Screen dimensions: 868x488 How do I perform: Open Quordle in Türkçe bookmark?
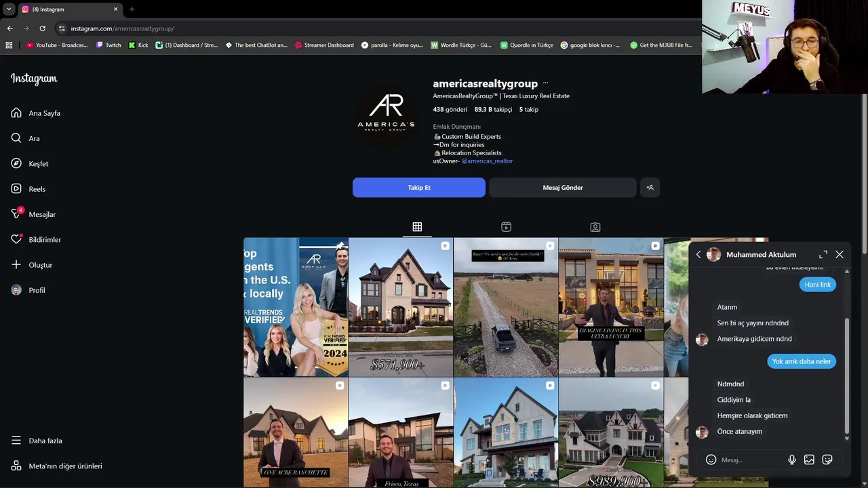click(527, 45)
